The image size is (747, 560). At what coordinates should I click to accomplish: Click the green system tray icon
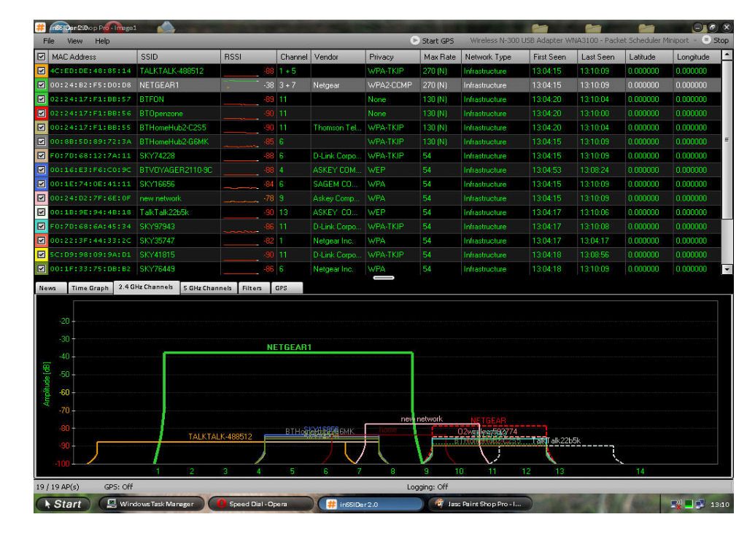[x=689, y=505]
